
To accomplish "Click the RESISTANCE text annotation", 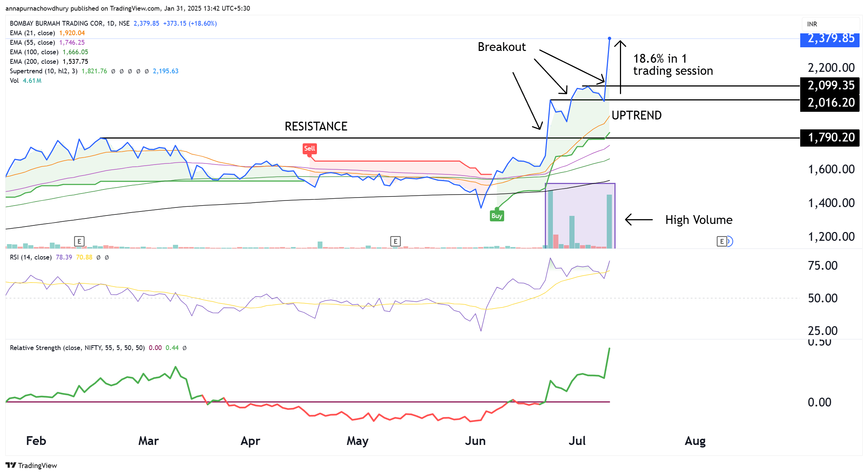I will coord(316,126).
